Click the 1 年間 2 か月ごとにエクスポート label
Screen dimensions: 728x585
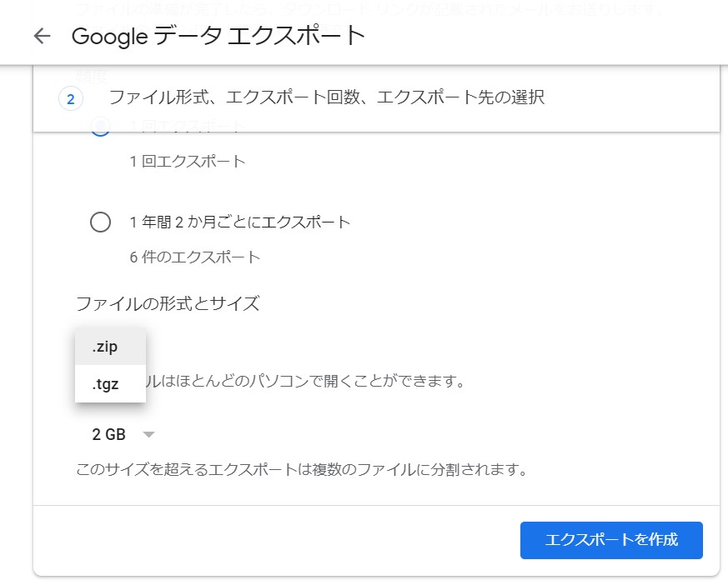[x=240, y=222]
